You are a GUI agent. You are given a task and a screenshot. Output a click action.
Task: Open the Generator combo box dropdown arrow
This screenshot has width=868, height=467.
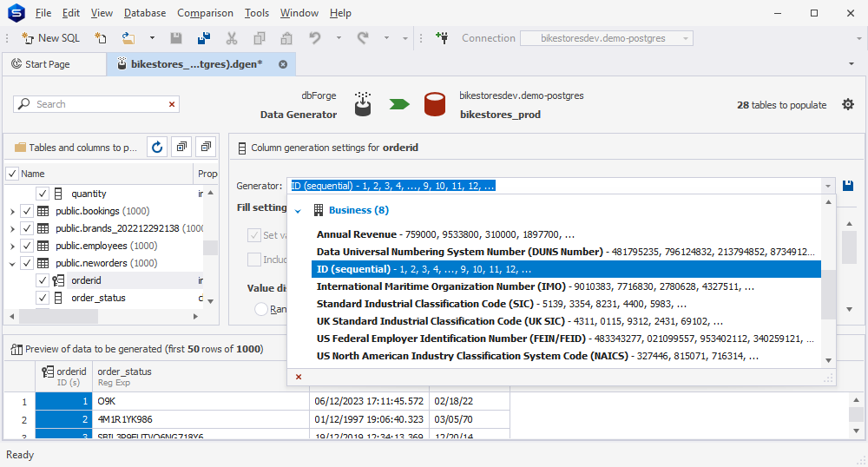tap(827, 186)
